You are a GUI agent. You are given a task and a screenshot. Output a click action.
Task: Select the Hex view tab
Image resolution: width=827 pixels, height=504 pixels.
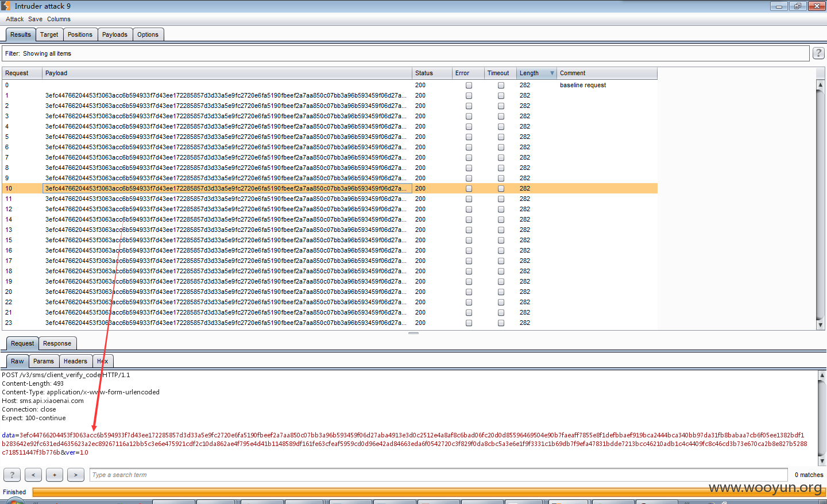click(103, 361)
